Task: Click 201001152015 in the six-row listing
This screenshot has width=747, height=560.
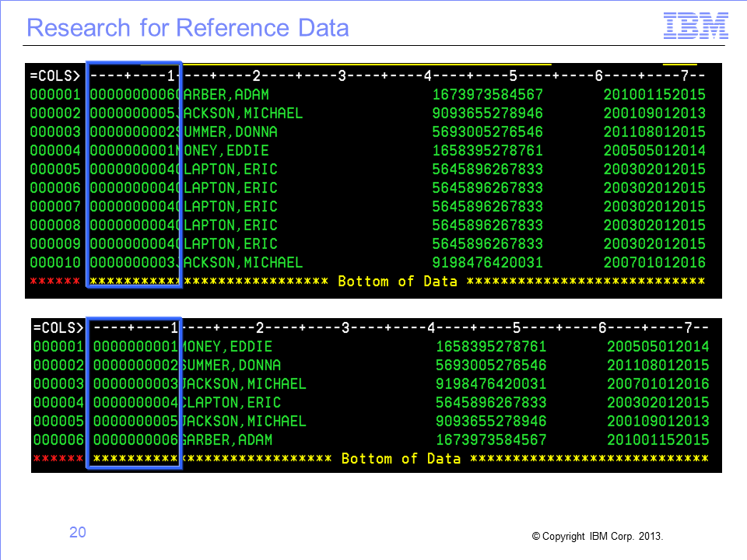Action: 658,439
